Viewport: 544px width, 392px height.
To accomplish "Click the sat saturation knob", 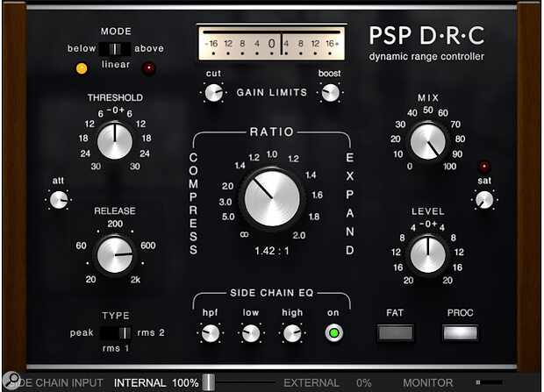I will (484, 200).
